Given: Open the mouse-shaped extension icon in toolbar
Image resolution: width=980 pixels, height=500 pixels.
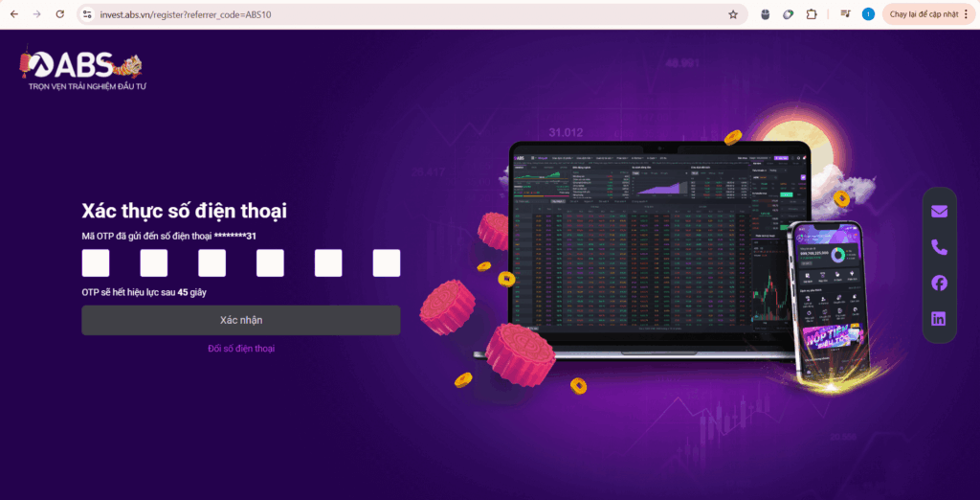Looking at the screenshot, I should click(766, 14).
